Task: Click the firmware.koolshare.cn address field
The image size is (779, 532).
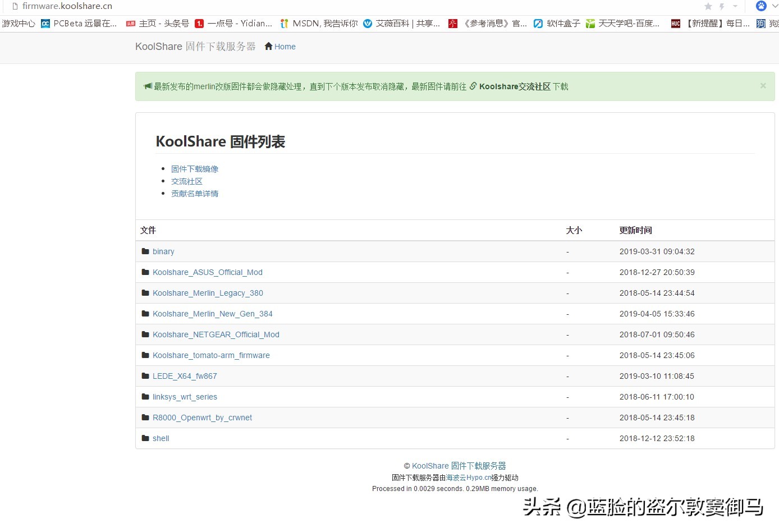Action: point(67,6)
